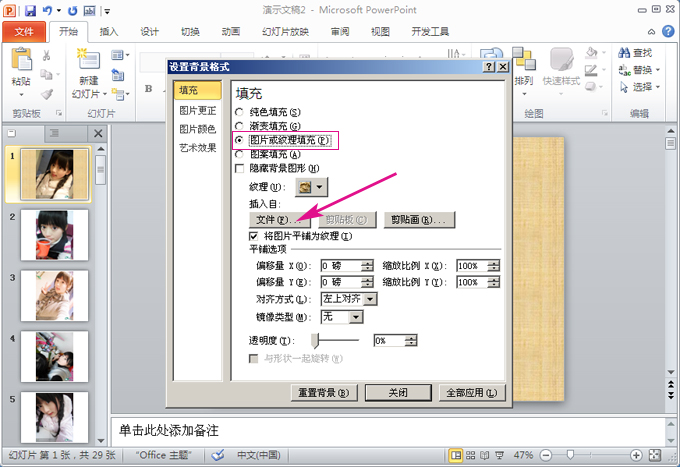Click the Quick Styles (快速样式) icon
The height and width of the screenshot is (467, 680).
(x=562, y=59)
